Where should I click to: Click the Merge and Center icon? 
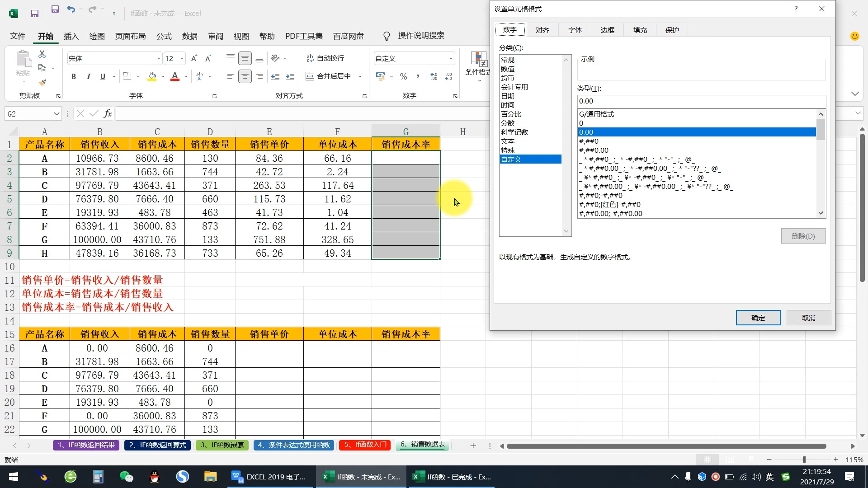tap(310, 76)
